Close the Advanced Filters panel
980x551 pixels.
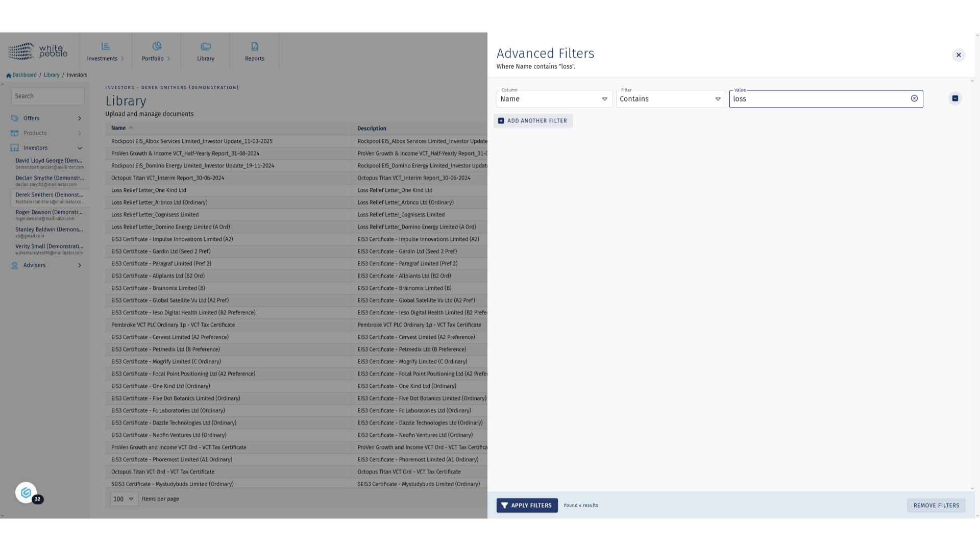point(958,55)
